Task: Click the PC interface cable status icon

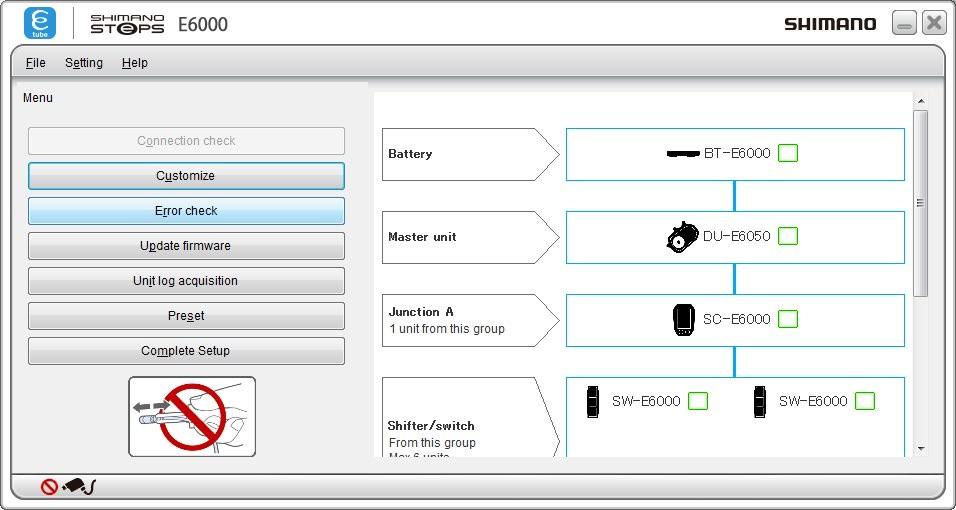Action: coord(79,486)
